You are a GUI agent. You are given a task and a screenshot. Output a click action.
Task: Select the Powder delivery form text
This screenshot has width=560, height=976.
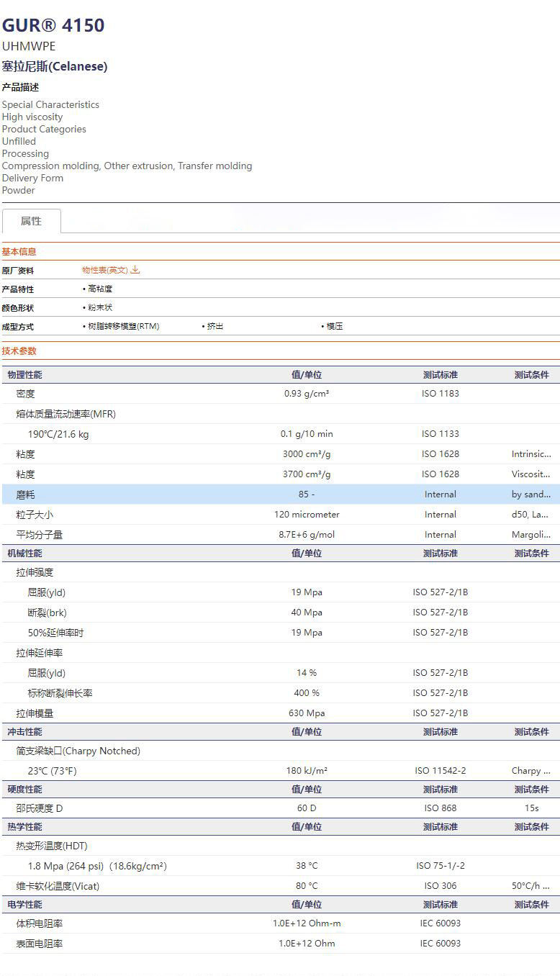pyautogui.click(x=19, y=190)
